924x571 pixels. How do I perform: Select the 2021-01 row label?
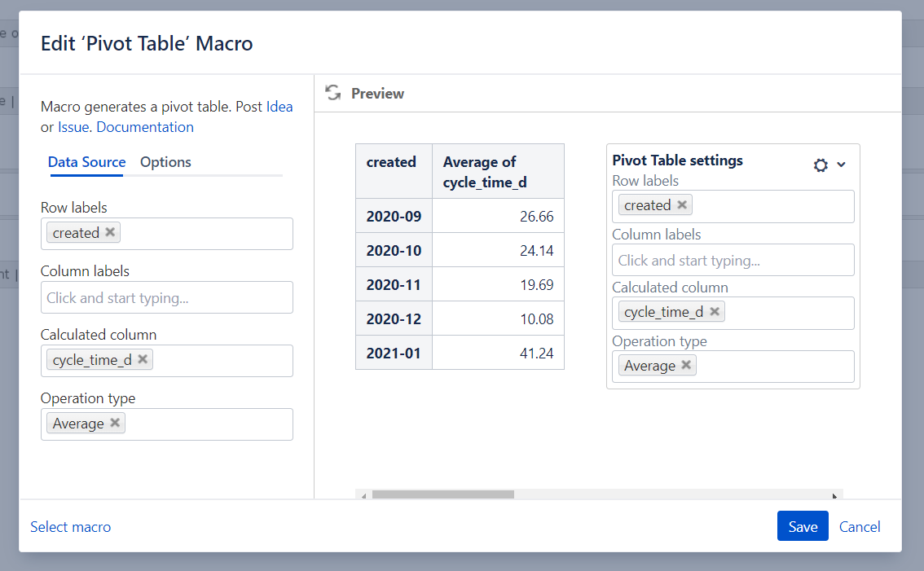tap(394, 353)
